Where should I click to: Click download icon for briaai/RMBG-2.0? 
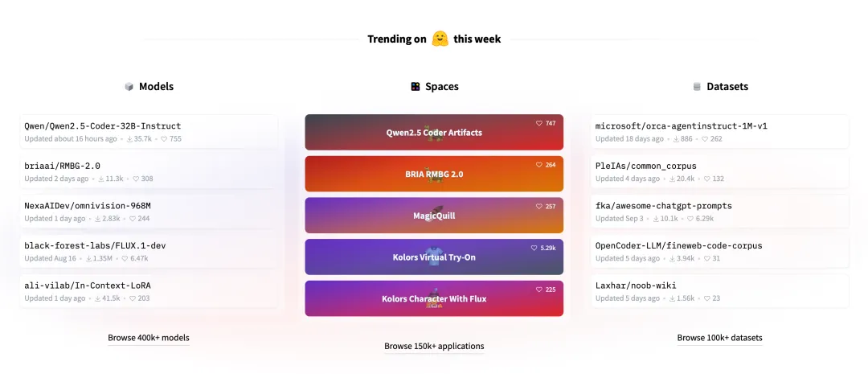pyautogui.click(x=100, y=179)
